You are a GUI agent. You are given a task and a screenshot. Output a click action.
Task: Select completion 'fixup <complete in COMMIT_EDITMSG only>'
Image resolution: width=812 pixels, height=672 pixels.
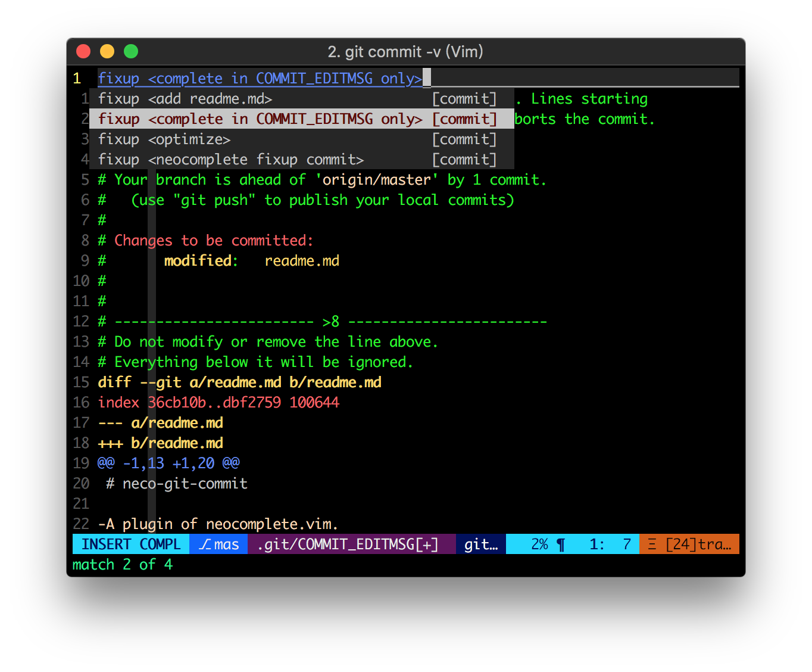302,119
